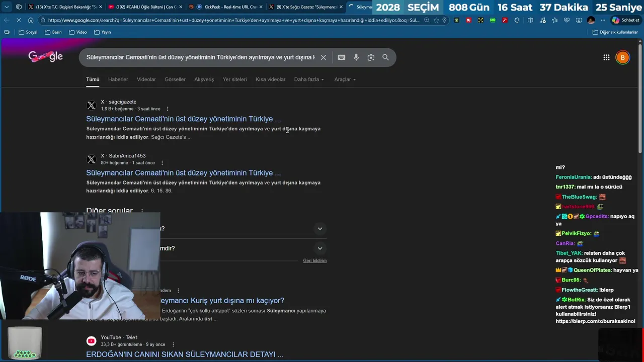This screenshot has width=644, height=362.
Task: Open the tab actions menu chevron
Action: tap(6, 7)
